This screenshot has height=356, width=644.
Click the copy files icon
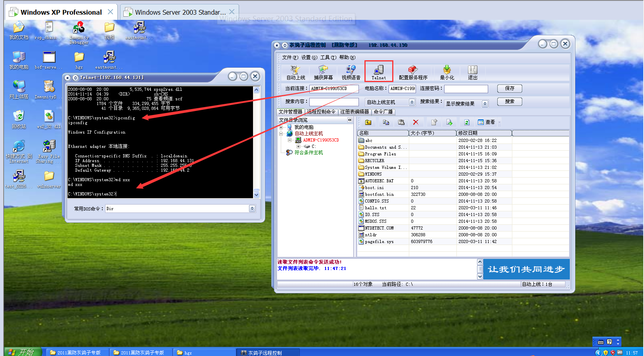click(x=386, y=122)
